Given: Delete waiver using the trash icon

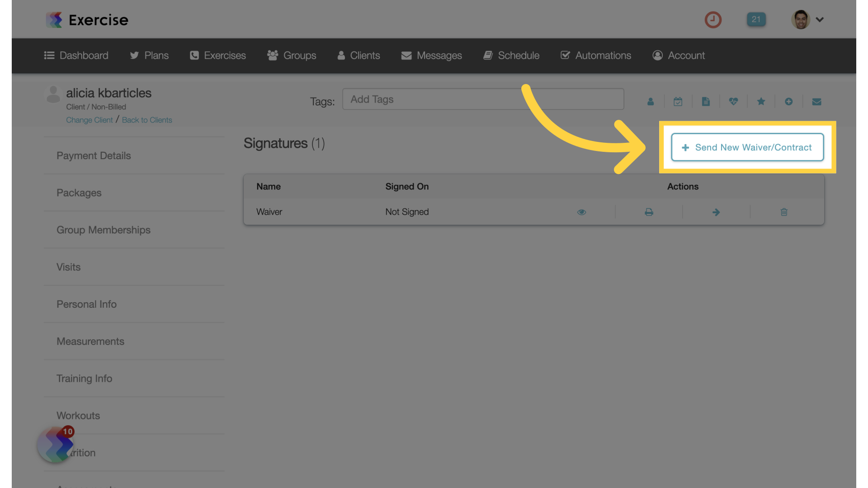Looking at the screenshot, I should pos(783,211).
